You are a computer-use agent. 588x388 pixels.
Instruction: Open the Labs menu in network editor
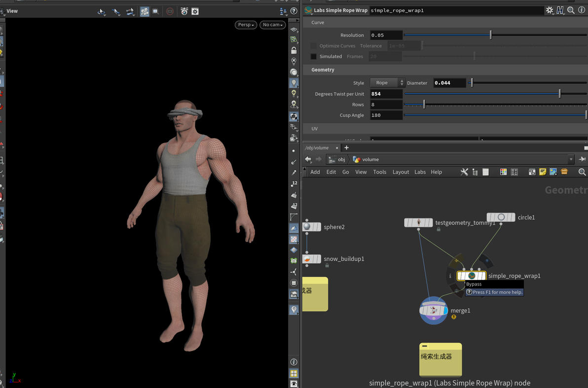point(420,172)
